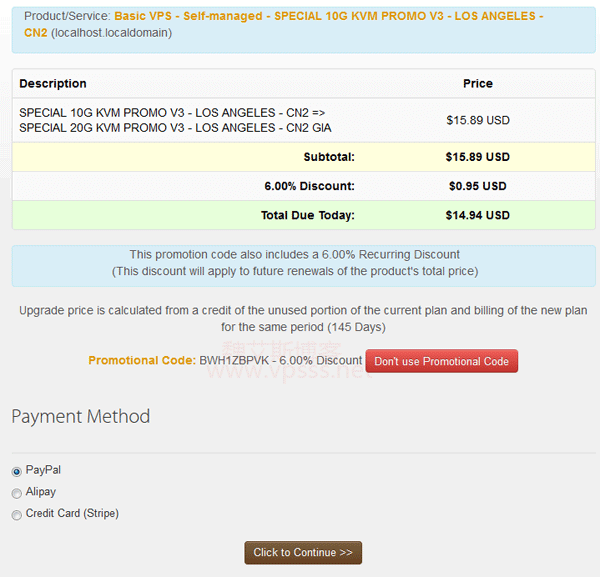Viewport: 600px width, 577px height.
Task: Click the Payment Method heading
Action: (81, 417)
